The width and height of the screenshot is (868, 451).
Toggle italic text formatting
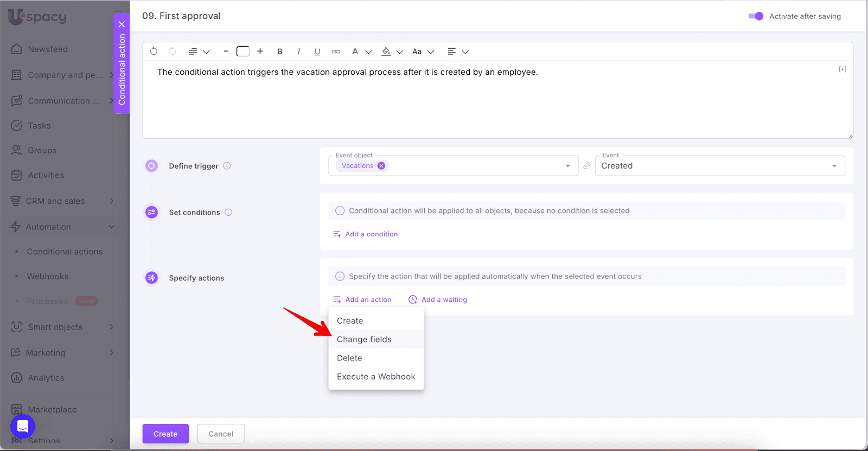tap(298, 51)
